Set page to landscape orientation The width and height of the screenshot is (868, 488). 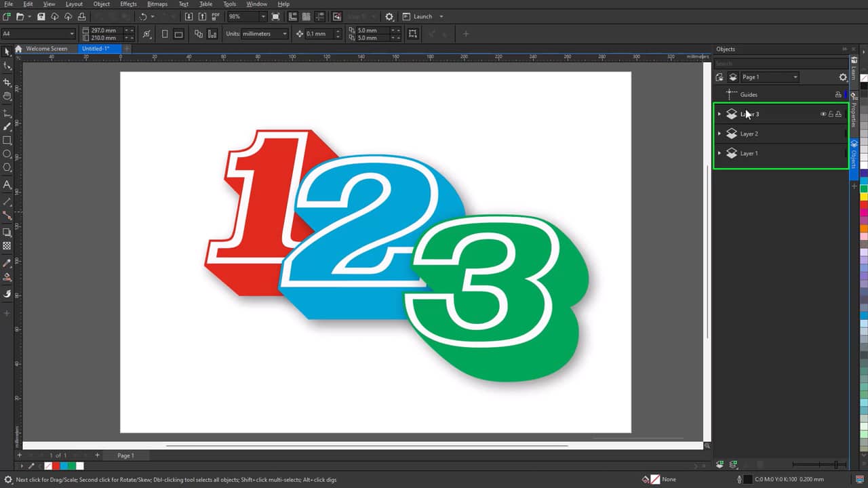tap(178, 34)
